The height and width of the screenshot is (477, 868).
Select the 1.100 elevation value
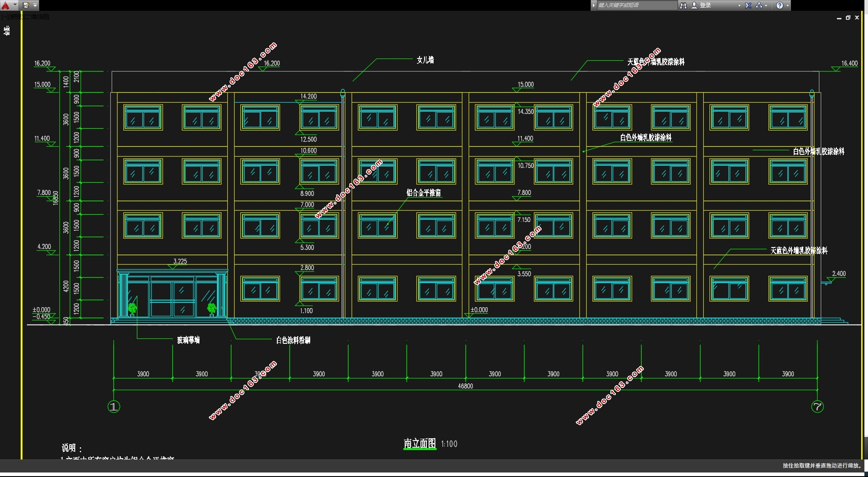point(306,311)
